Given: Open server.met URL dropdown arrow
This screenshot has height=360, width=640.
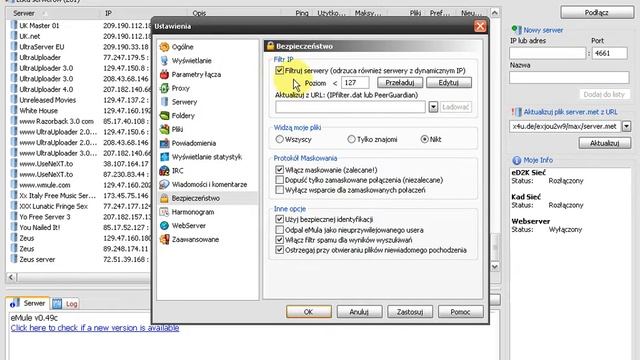Looking at the screenshot, I should (627, 127).
